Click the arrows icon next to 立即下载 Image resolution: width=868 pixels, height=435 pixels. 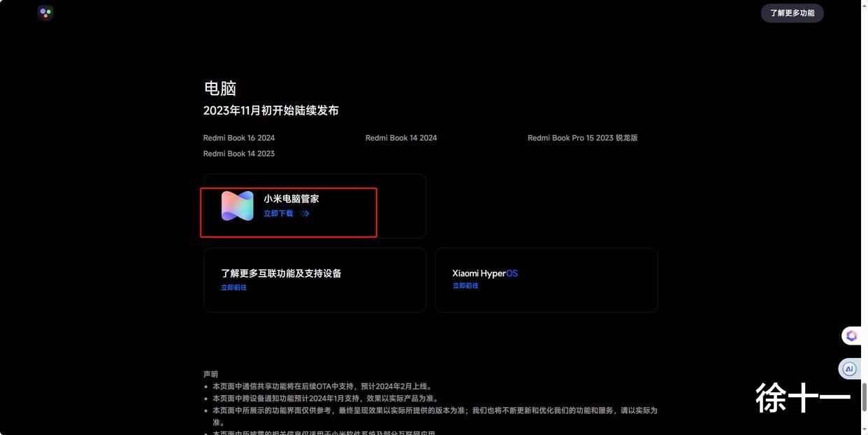point(305,213)
